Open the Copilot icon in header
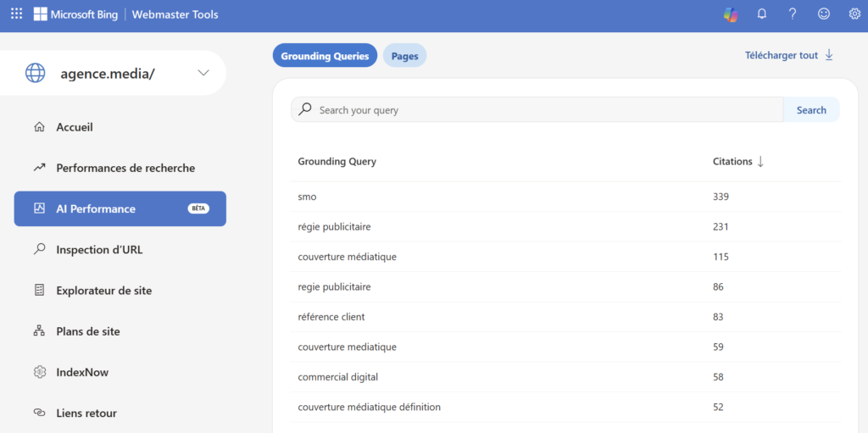Viewport: 868px width, 433px height. (731, 15)
